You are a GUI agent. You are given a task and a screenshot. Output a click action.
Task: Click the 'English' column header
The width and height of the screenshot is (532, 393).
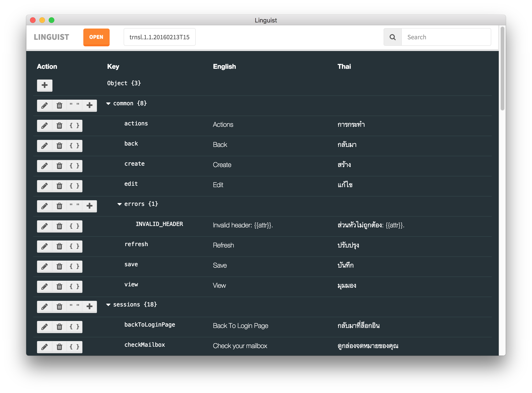click(x=224, y=66)
